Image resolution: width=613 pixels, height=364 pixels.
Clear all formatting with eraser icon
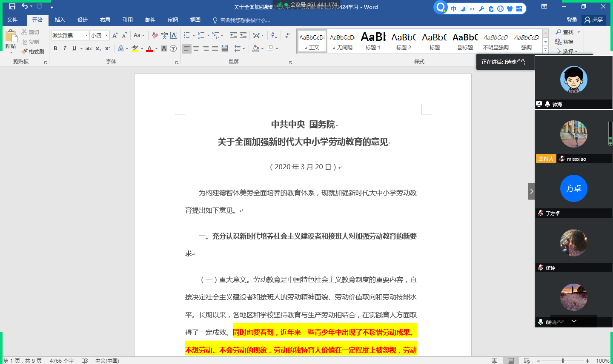(155, 35)
